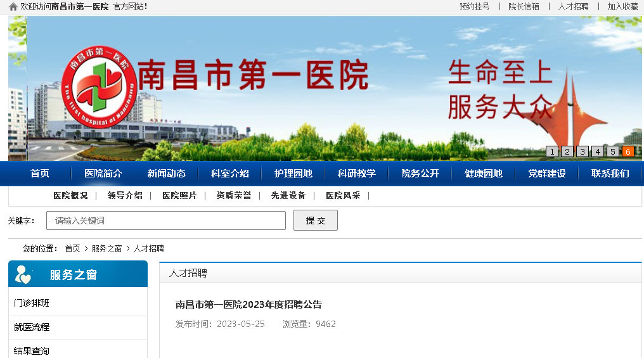Open the 联系我们 navigation menu
The width and height of the screenshot is (644, 358).
(x=610, y=173)
